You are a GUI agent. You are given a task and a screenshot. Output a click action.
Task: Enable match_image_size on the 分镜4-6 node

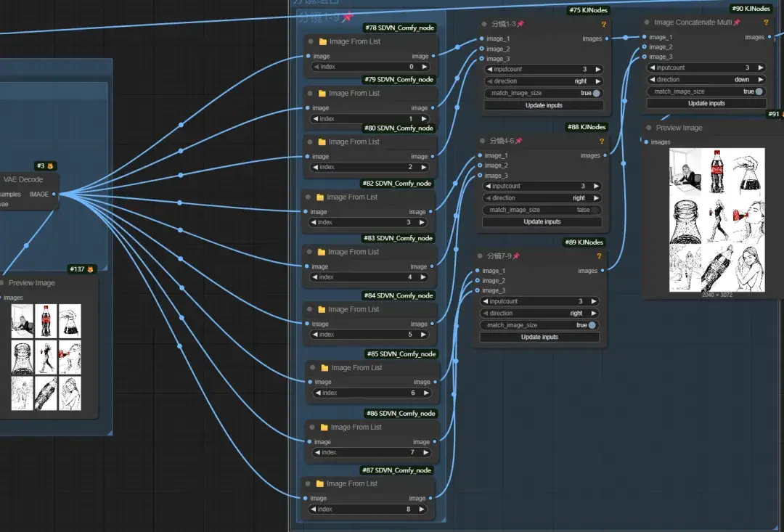(x=542, y=210)
